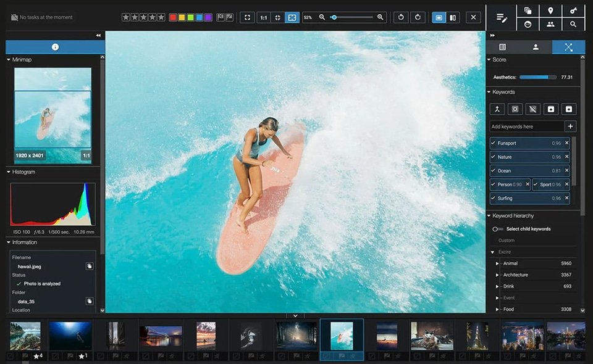Toggle the Ocean keyword checkmark
This screenshot has height=364, width=593.
click(x=493, y=170)
